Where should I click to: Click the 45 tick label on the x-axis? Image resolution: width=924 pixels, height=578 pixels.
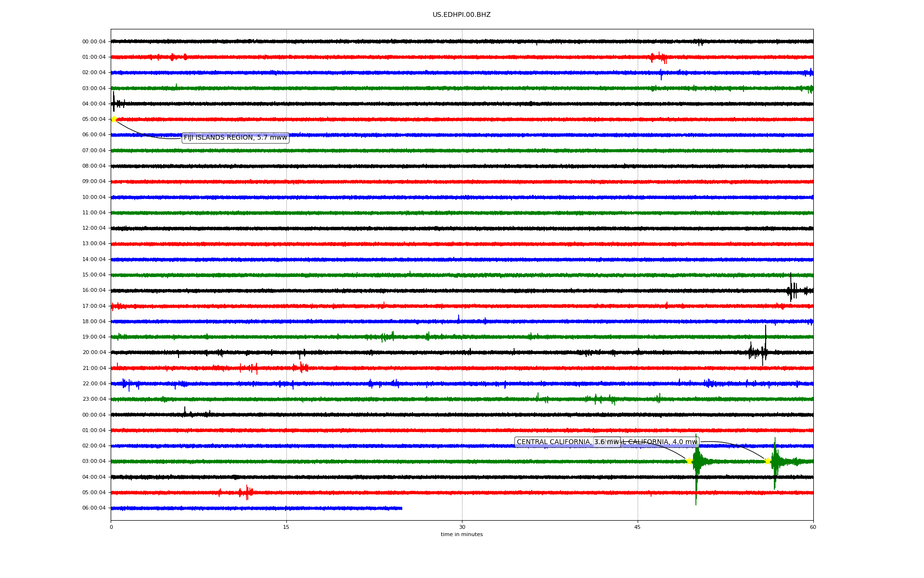637,527
